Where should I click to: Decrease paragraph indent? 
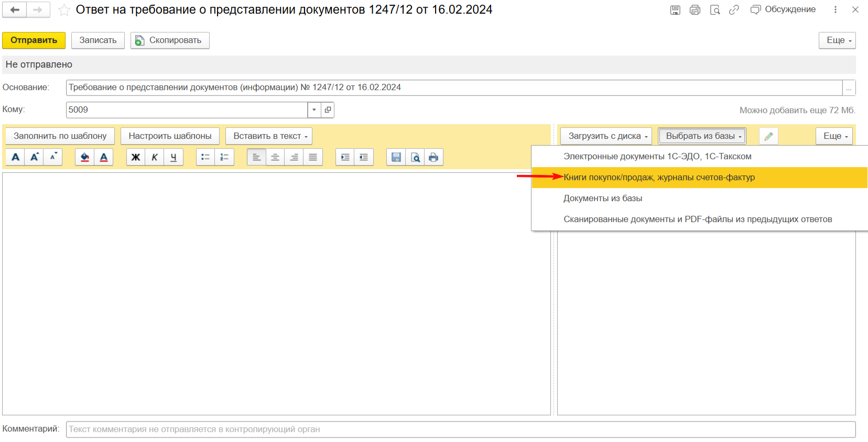coord(364,157)
